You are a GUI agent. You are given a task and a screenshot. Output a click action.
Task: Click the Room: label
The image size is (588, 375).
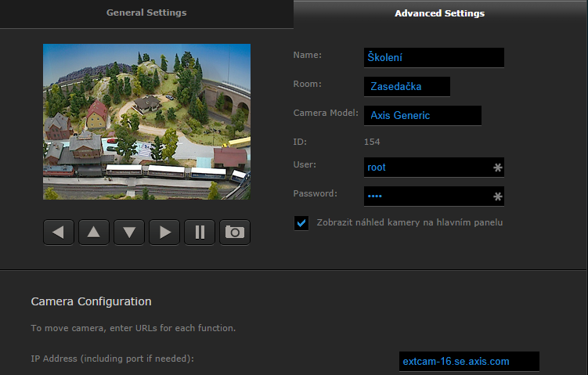pyautogui.click(x=307, y=84)
